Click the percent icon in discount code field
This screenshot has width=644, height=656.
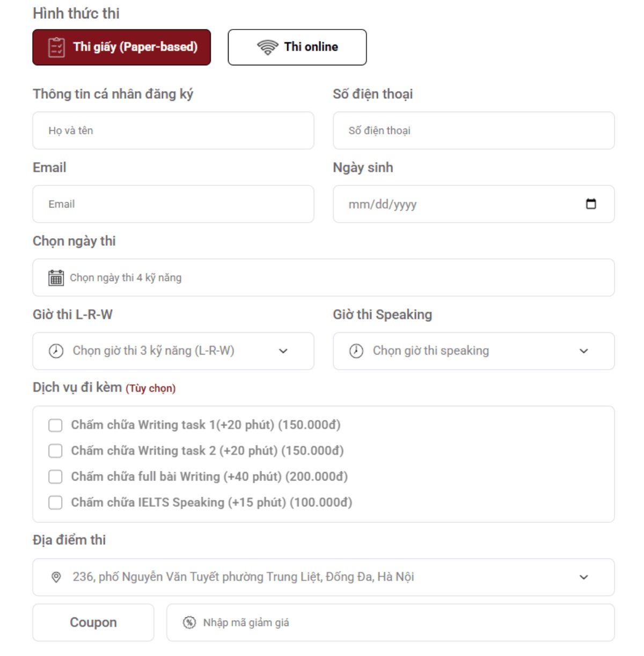pyautogui.click(x=189, y=623)
